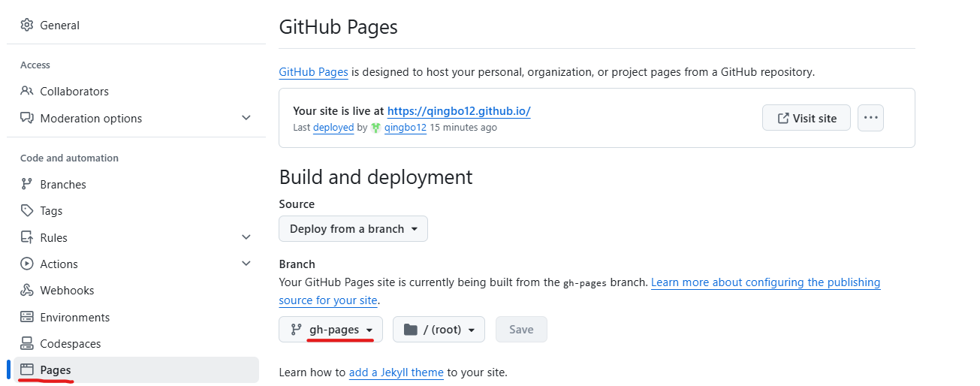
Task: Expand the Rules section chevron
Action: coord(246,237)
